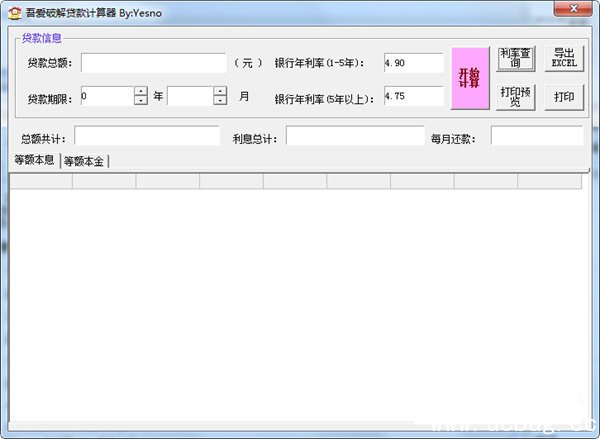Decrease the months spinner value
Screen dimensions: 600x439
click(220, 102)
